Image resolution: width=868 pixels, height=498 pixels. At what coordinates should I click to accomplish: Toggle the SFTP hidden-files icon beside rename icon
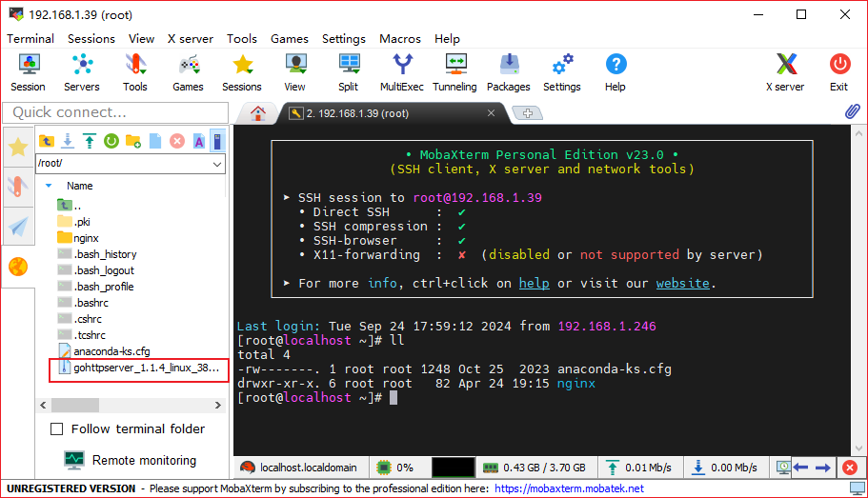click(217, 141)
